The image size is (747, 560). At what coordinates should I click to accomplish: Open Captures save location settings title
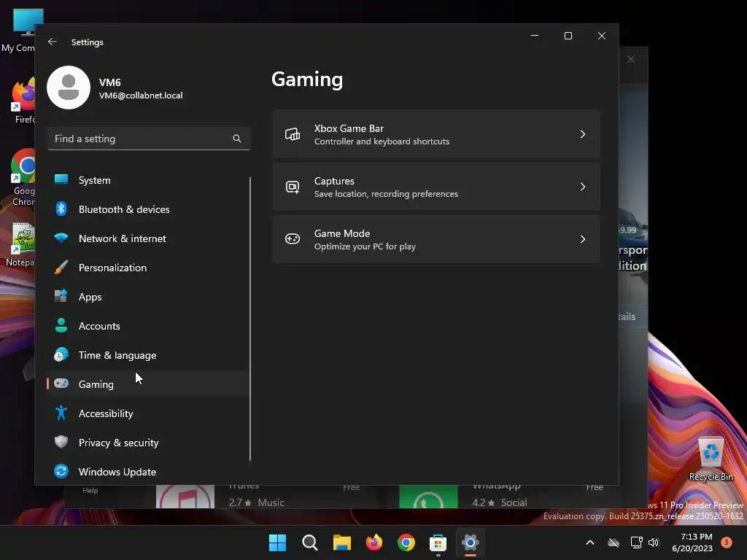tap(334, 181)
